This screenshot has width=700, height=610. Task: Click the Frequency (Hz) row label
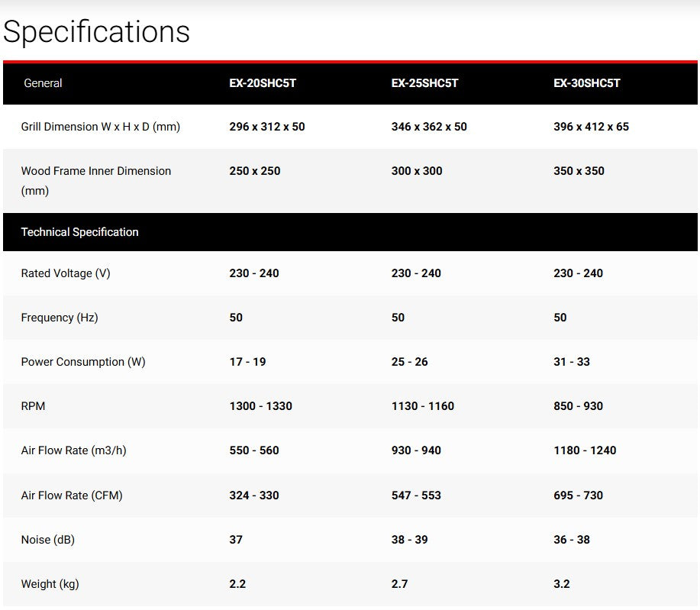(x=60, y=318)
